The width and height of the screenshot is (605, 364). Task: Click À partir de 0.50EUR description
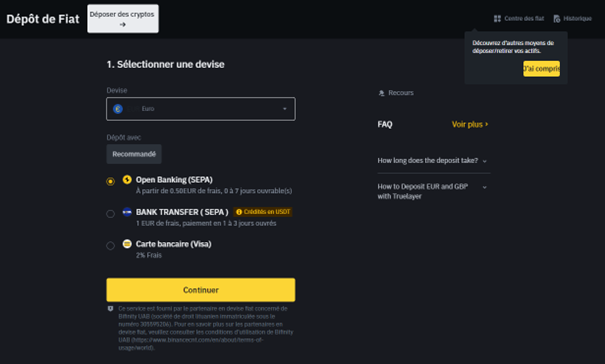(x=214, y=191)
